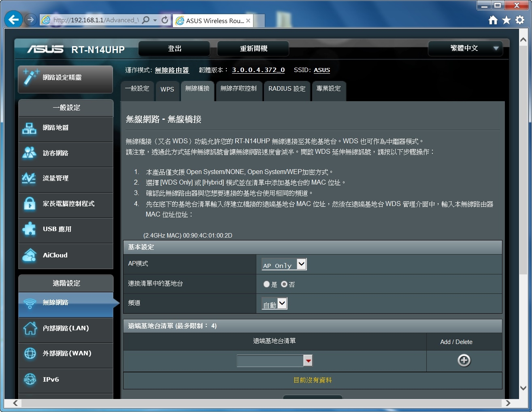Click the 外部網路(WAN) globe icon
This screenshot has height=412, width=532.
pos(30,353)
